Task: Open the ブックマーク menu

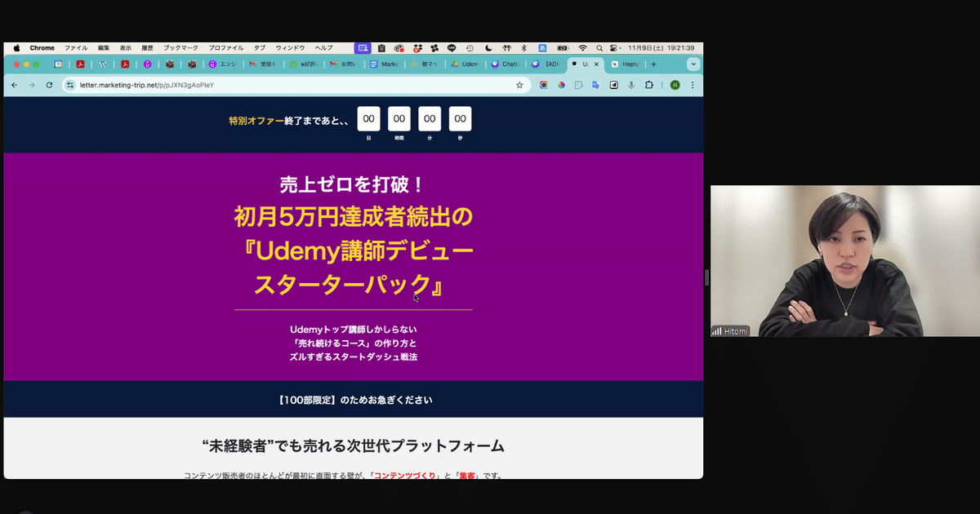Action: point(181,48)
